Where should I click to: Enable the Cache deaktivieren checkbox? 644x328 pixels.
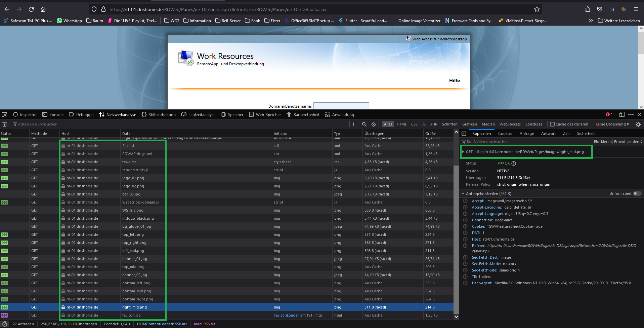[x=552, y=124]
